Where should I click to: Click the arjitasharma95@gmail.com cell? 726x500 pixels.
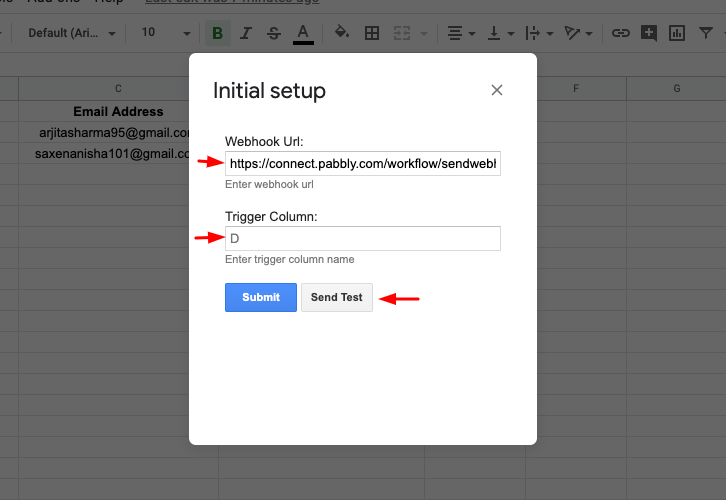(x=104, y=132)
